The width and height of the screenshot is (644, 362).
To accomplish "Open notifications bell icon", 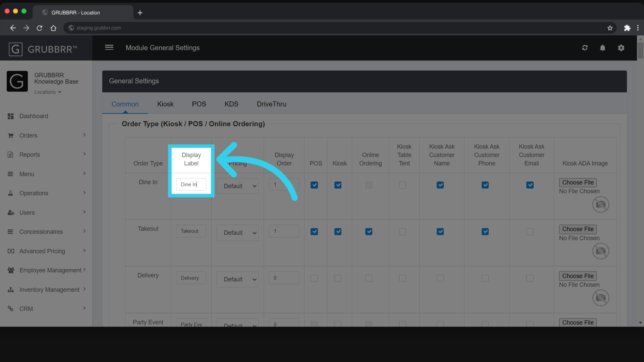I will click(x=603, y=48).
